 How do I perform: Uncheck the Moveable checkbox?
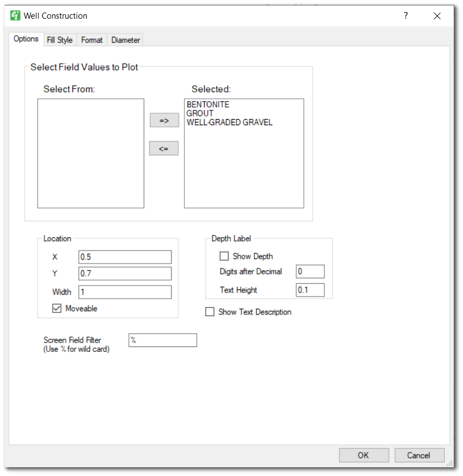57,308
